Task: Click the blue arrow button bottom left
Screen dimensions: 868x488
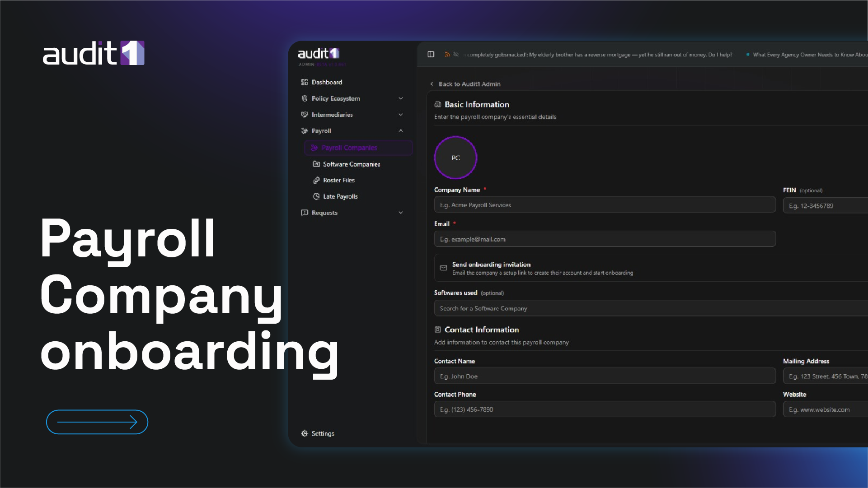Action: coord(97,422)
